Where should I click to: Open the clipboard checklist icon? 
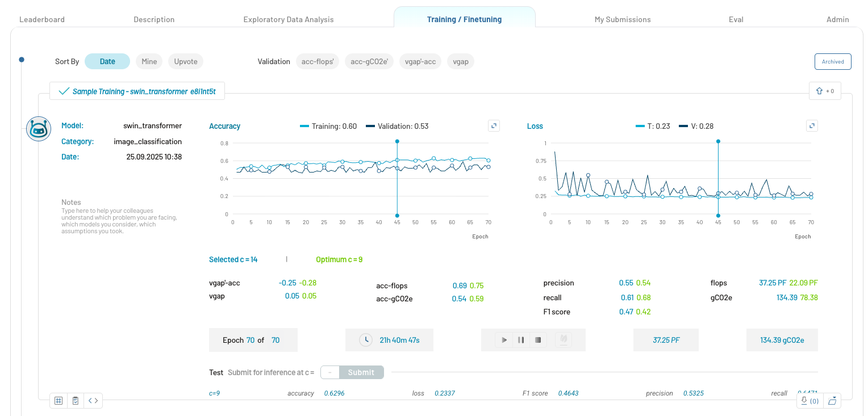(x=76, y=401)
